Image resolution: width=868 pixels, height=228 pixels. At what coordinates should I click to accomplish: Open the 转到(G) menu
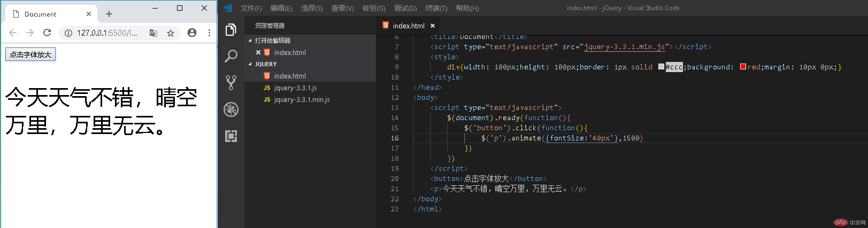pos(373,8)
